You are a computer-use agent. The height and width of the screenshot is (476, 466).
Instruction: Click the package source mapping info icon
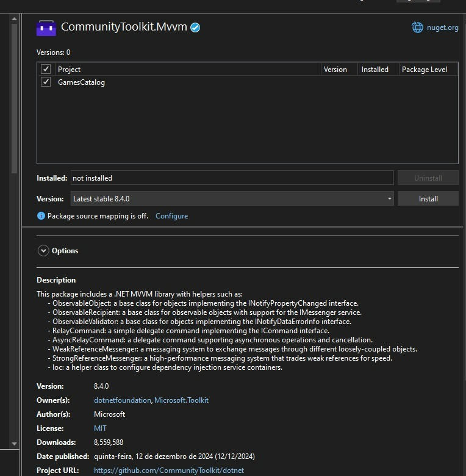[x=41, y=216]
